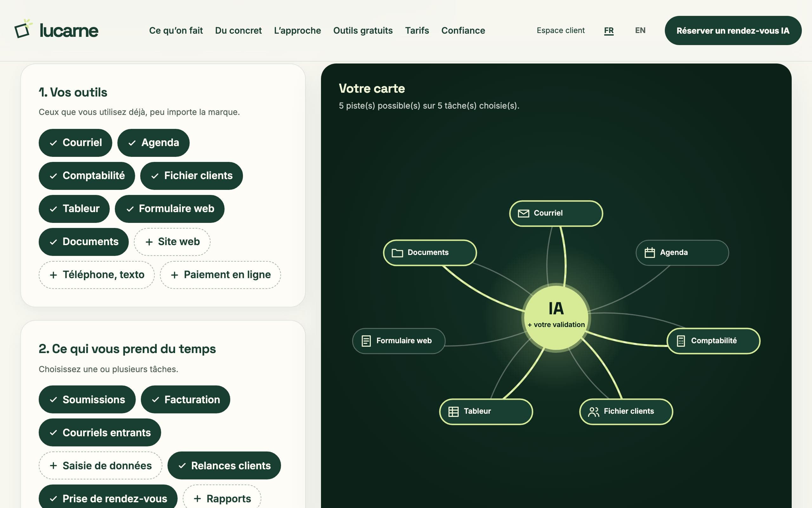The height and width of the screenshot is (508, 812).
Task: Select the Agenda node on the map
Action: 682,253
